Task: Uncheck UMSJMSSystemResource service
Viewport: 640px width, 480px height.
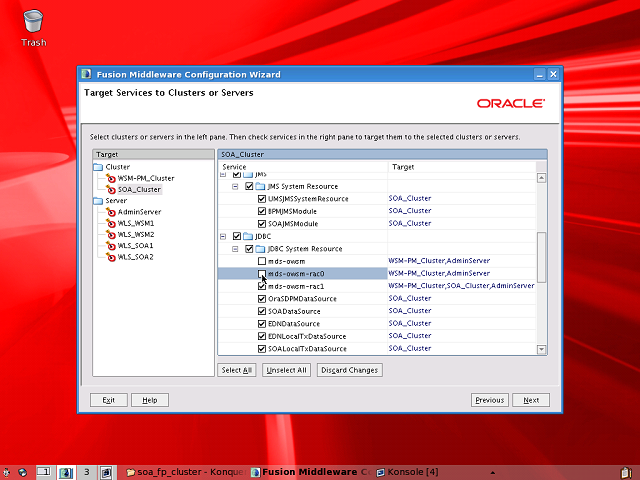Action: (x=262, y=199)
